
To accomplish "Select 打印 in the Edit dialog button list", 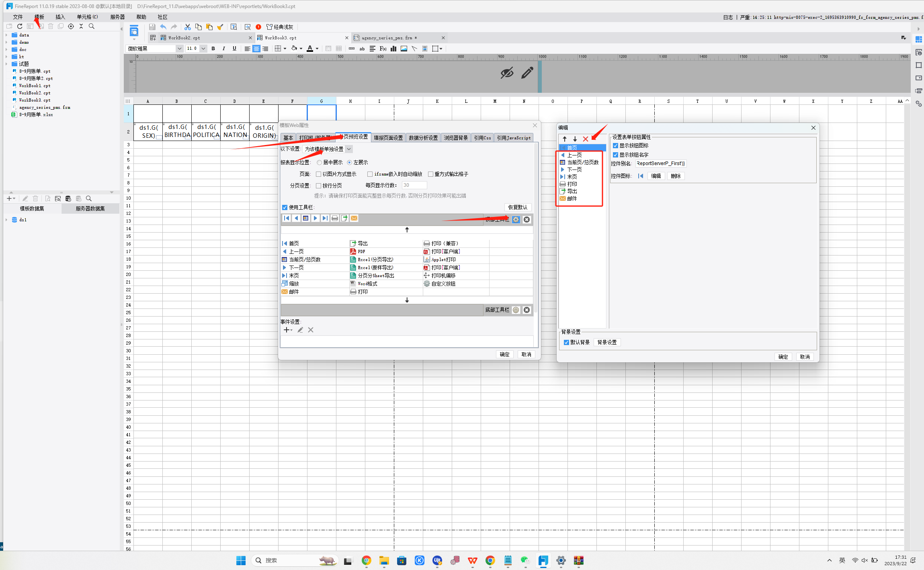I will click(572, 184).
